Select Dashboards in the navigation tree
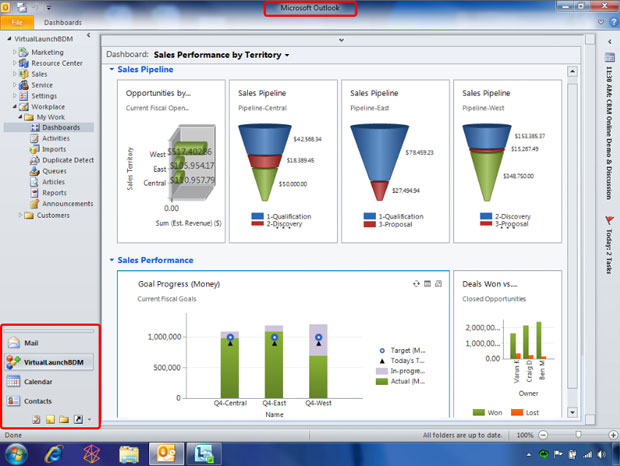The height and width of the screenshot is (466, 620). pos(61,127)
